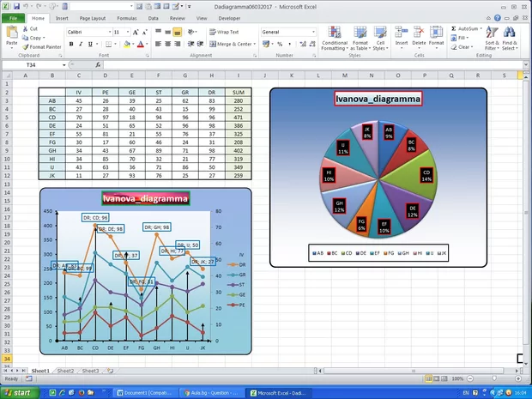This screenshot has width=532, height=399.
Task: Click the Insert Worksheet icon
Action: click(110, 371)
